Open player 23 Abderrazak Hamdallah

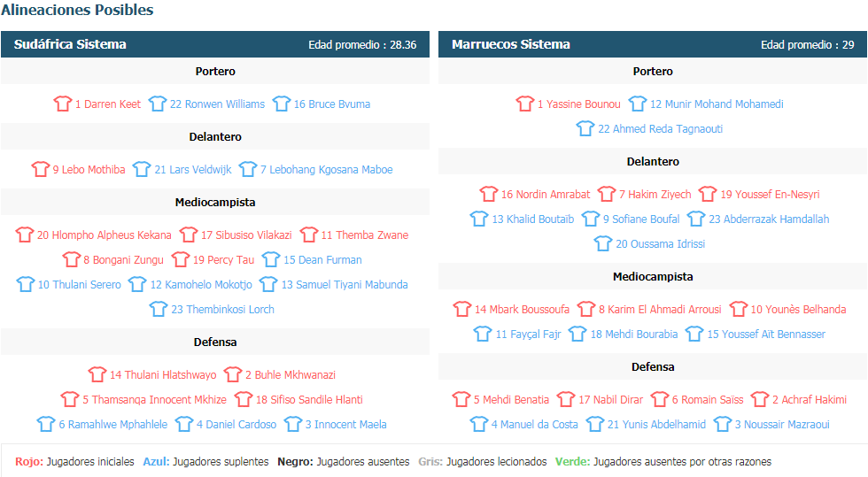tap(769, 219)
